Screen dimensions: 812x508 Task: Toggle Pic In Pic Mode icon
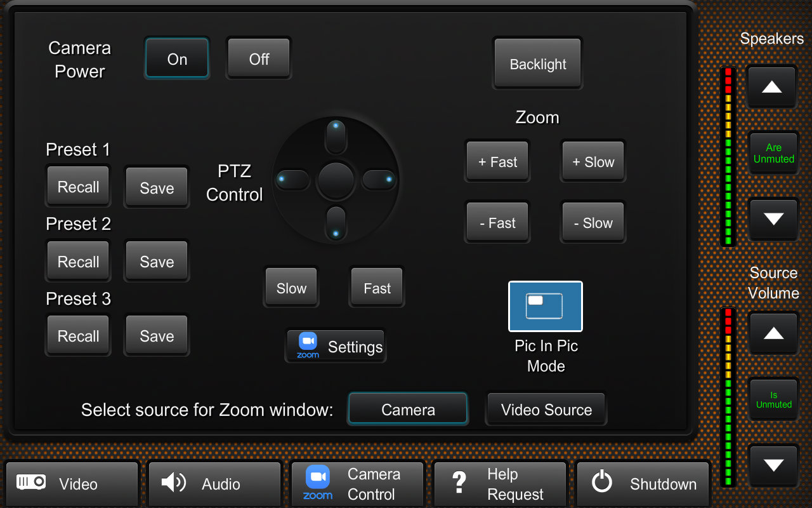(x=546, y=306)
